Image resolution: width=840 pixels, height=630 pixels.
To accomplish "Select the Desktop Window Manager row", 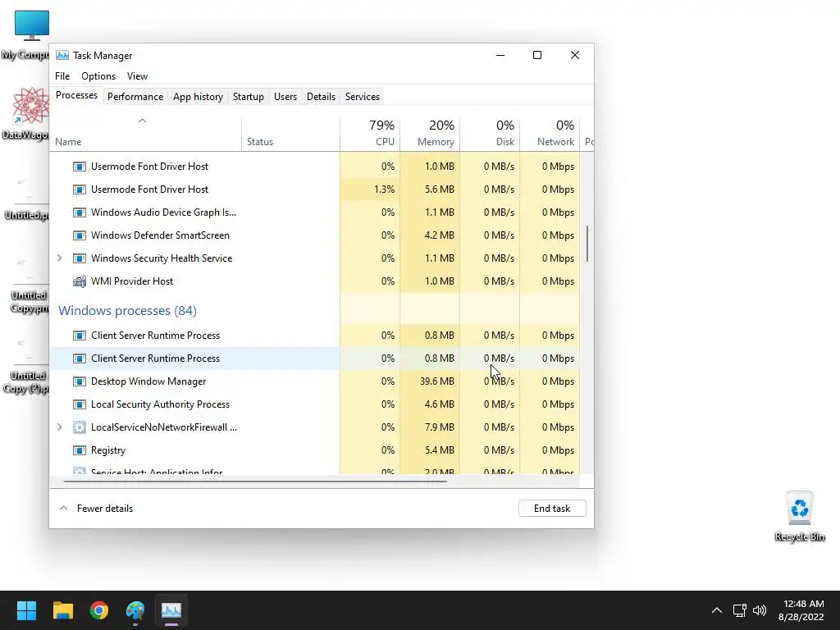I will point(315,381).
